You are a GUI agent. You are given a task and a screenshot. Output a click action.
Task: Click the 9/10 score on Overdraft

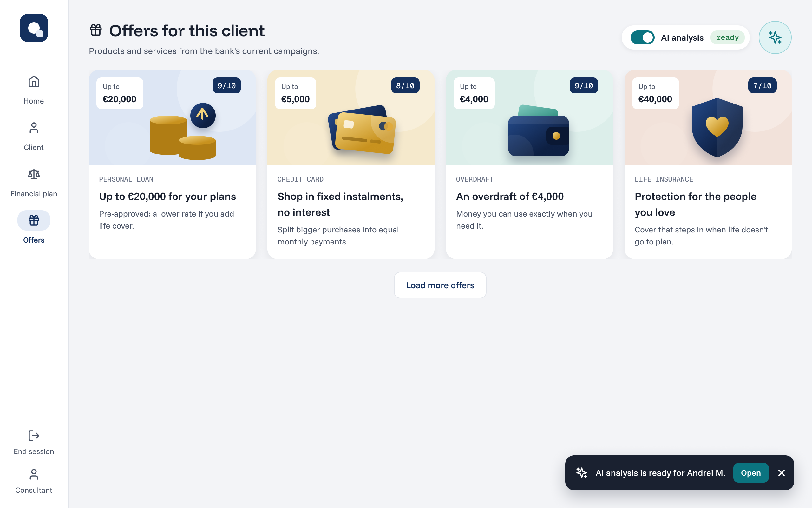tap(584, 86)
